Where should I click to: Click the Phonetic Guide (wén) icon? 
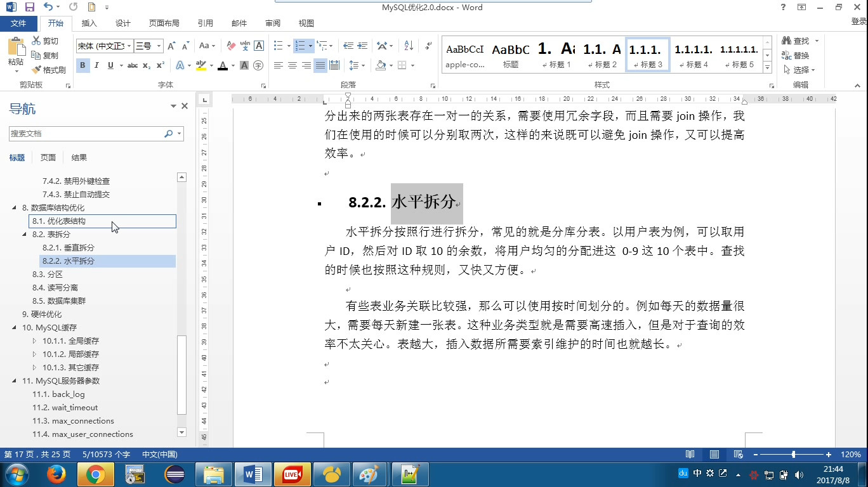(245, 46)
